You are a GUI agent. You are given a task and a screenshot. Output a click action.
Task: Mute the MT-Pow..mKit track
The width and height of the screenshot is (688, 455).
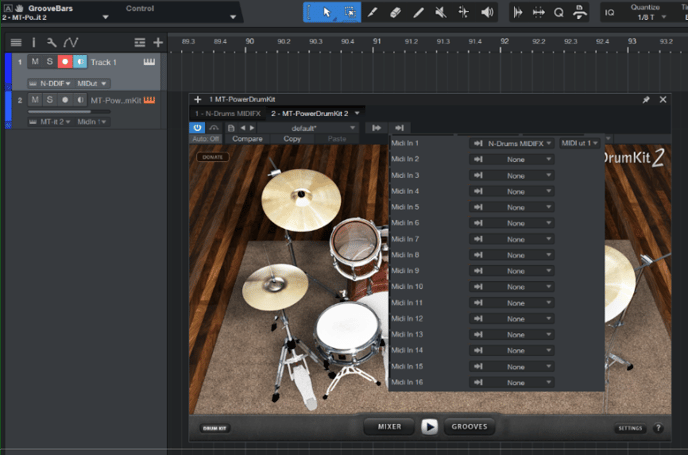(x=35, y=100)
